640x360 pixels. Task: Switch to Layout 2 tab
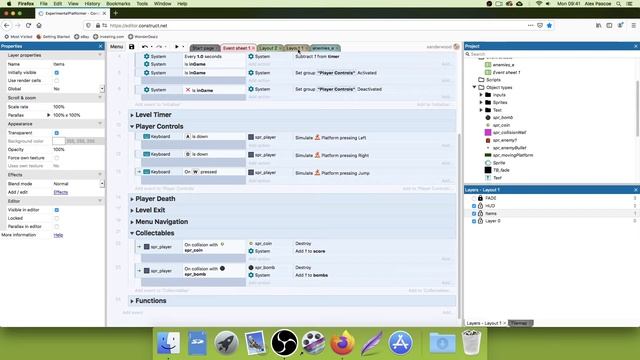pos(270,48)
